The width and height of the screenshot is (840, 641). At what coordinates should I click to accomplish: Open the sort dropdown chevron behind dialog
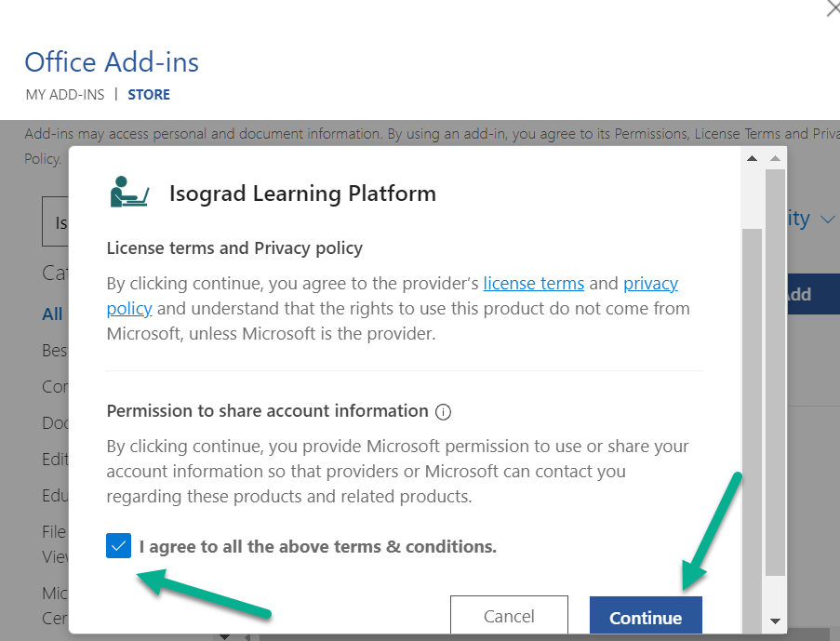[828, 220]
